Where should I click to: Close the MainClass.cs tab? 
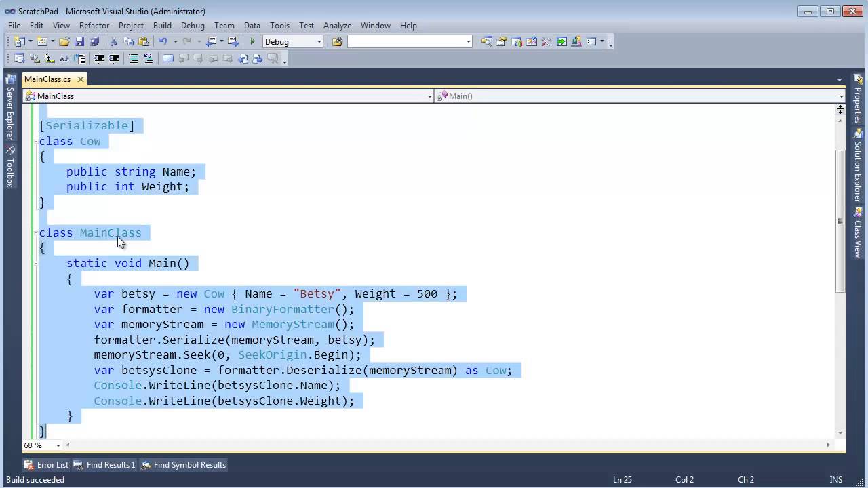pyautogui.click(x=80, y=79)
